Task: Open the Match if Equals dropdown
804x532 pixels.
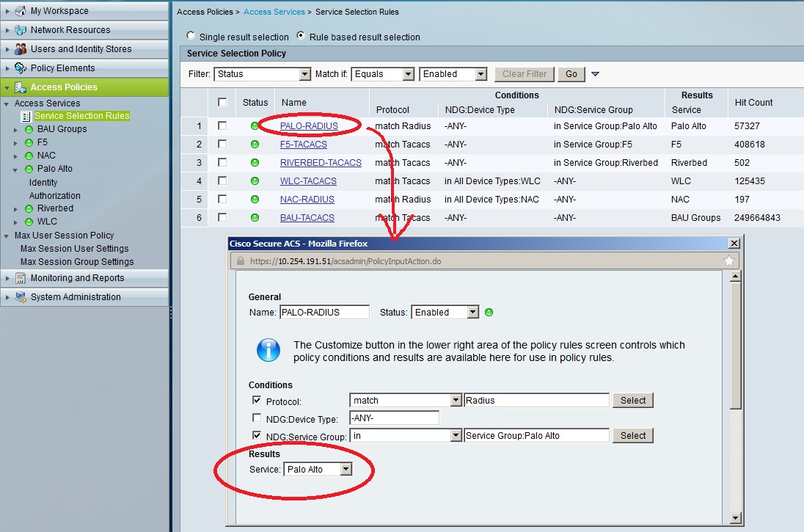Action: pos(382,74)
